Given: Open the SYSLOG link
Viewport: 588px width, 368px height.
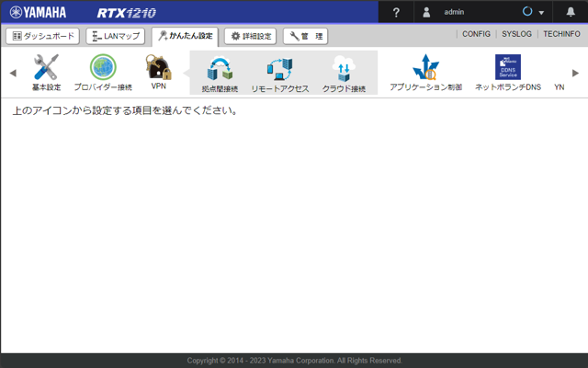Looking at the screenshot, I should [516, 34].
